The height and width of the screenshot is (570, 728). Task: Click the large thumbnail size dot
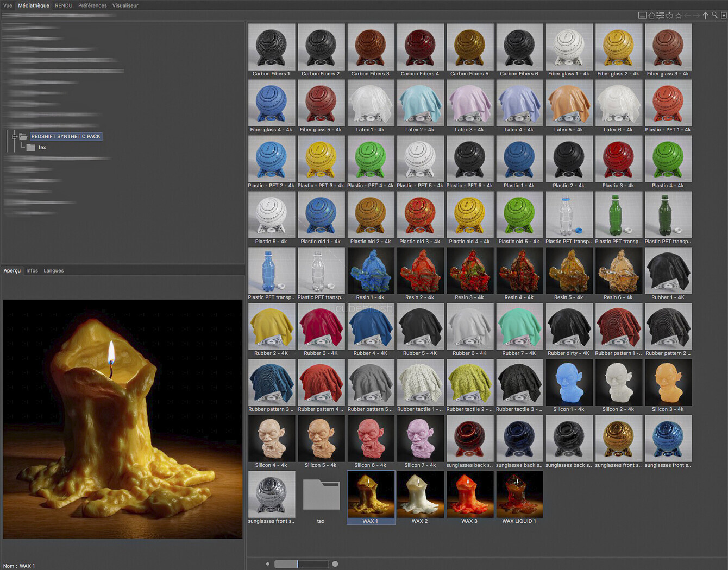pyautogui.click(x=335, y=564)
